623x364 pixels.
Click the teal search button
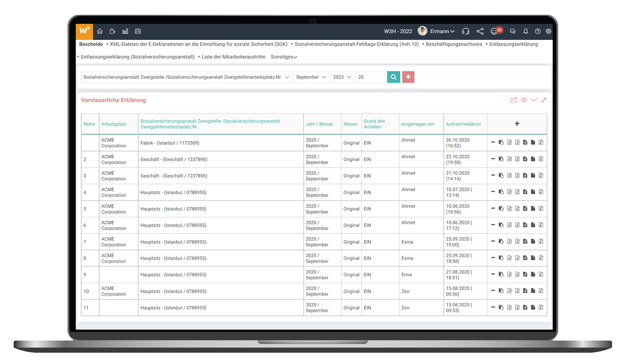(x=394, y=77)
